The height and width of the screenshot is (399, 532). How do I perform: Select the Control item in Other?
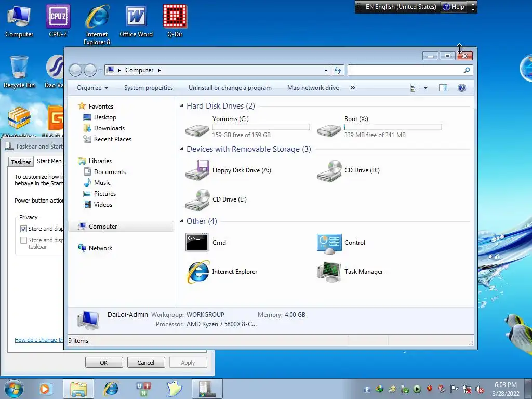pyautogui.click(x=341, y=243)
